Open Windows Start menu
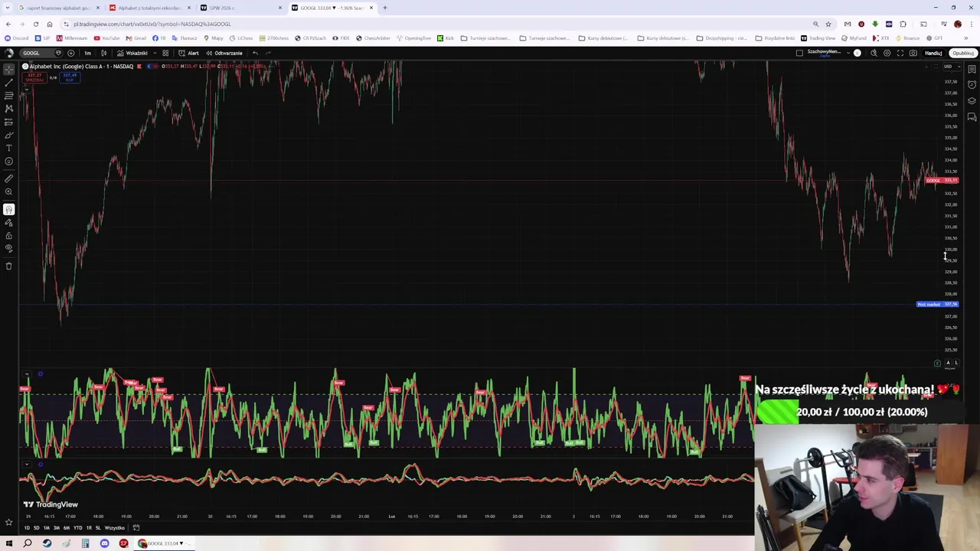 [x=9, y=543]
